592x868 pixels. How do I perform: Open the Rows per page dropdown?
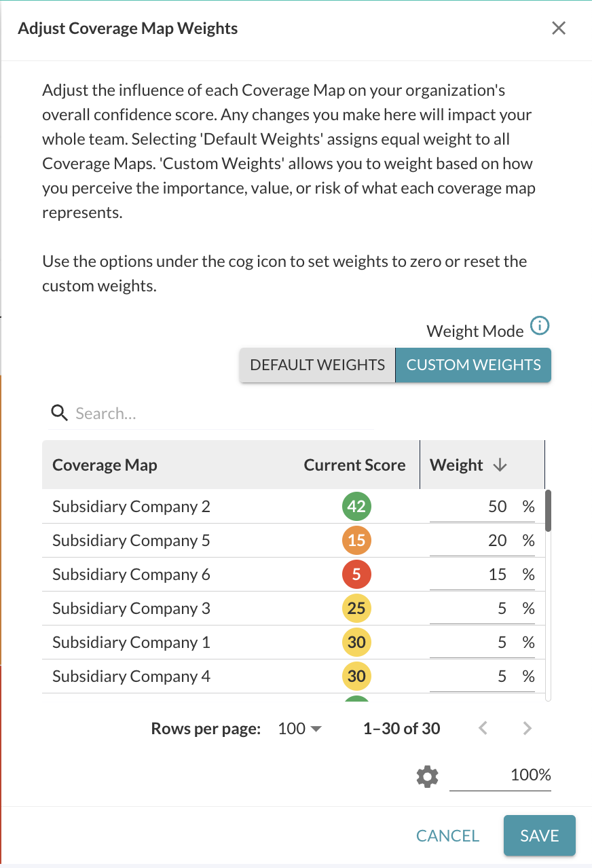pos(299,728)
